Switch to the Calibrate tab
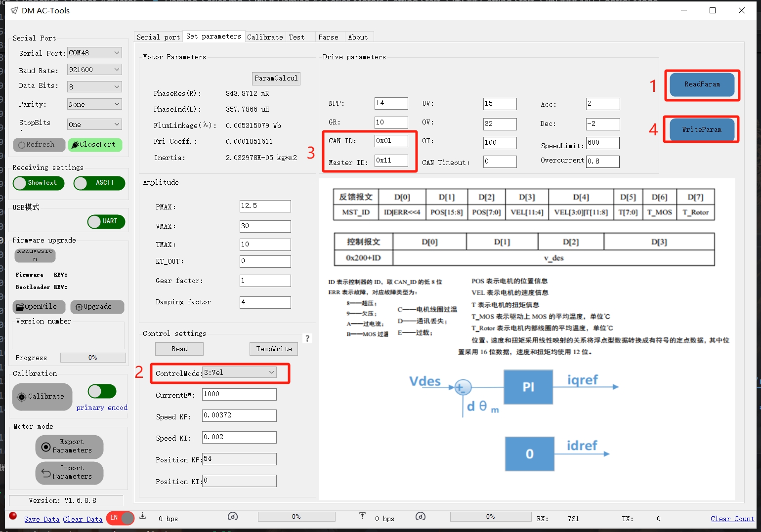 click(265, 37)
